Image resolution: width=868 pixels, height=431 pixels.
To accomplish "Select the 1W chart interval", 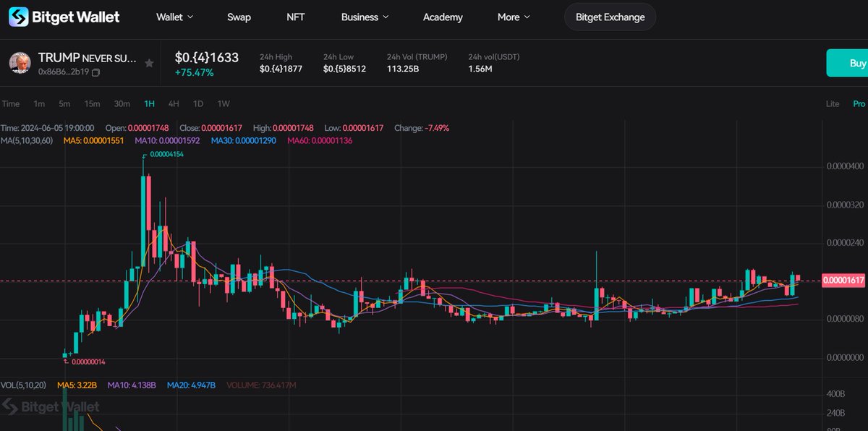I will 224,103.
